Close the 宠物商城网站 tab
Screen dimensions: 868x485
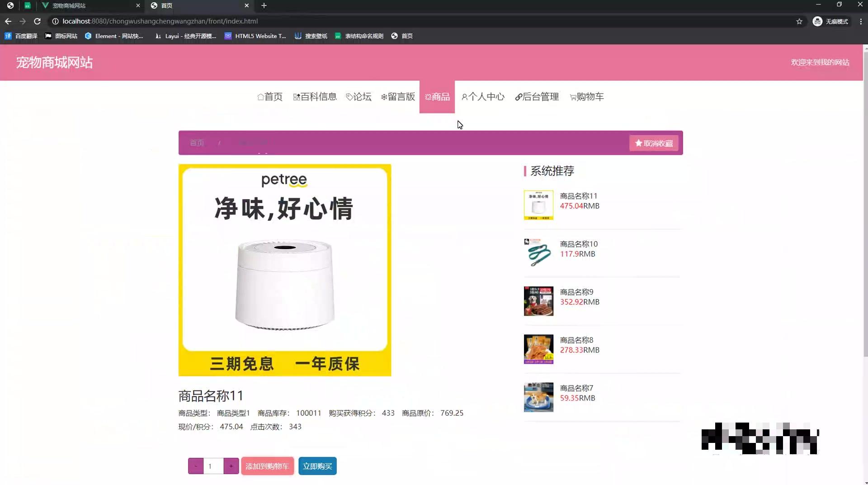click(138, 5)
